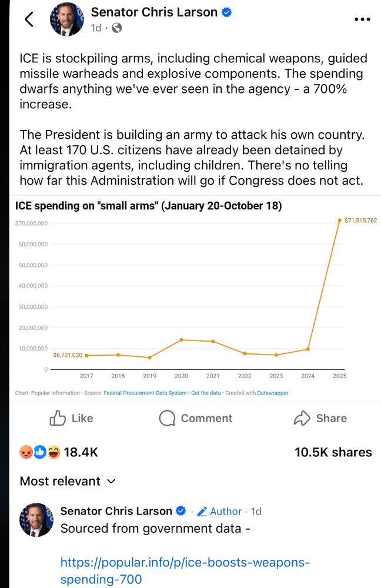Tap the public globe privacy icon
The image size is (381, 588).
116,28
